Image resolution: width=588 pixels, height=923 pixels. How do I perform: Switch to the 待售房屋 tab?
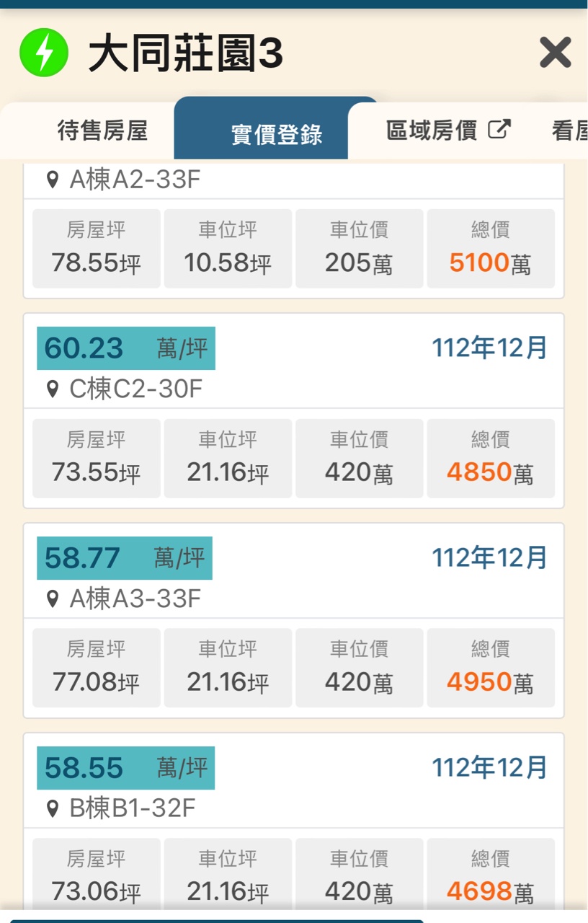pyautogui.click(x=102, y=131)
